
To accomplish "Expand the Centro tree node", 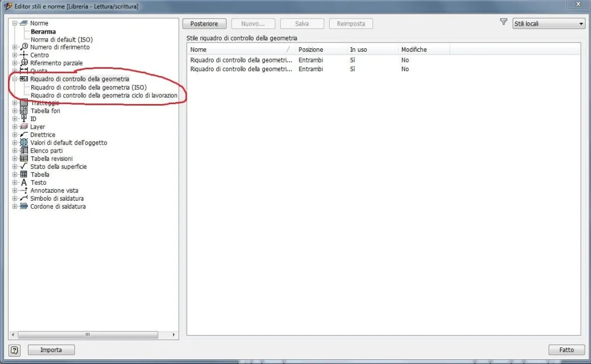I will [x=15, y=55].
